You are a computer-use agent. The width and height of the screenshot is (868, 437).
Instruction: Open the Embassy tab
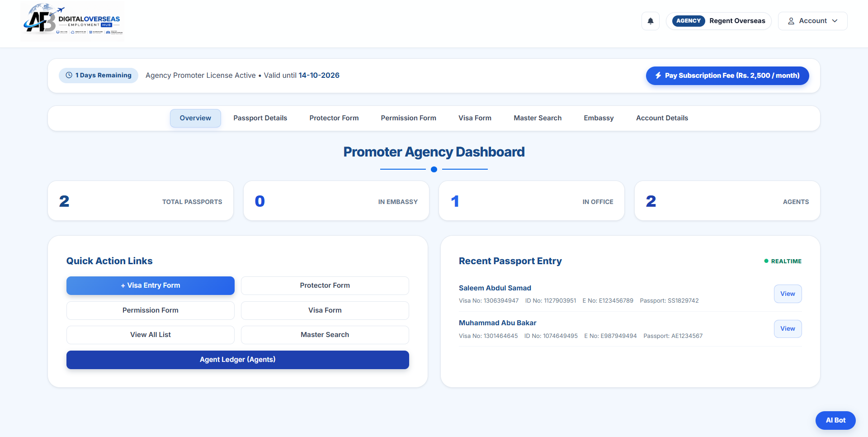coord(599,118)
